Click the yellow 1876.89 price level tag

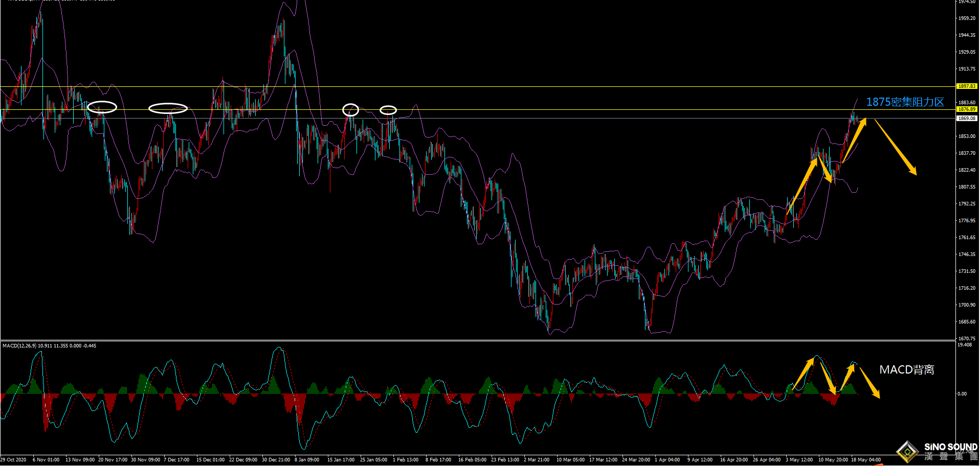(x=967, y=109)
